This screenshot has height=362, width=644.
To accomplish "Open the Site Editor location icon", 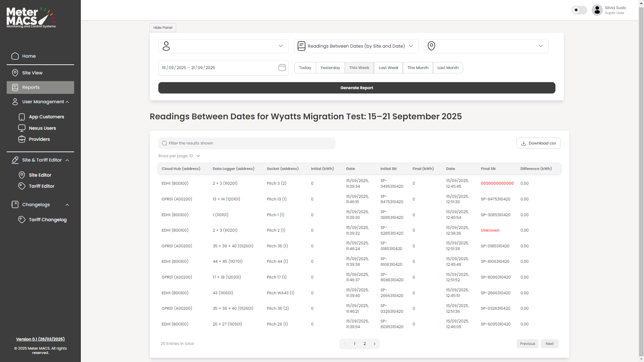I will pos(22,175).
